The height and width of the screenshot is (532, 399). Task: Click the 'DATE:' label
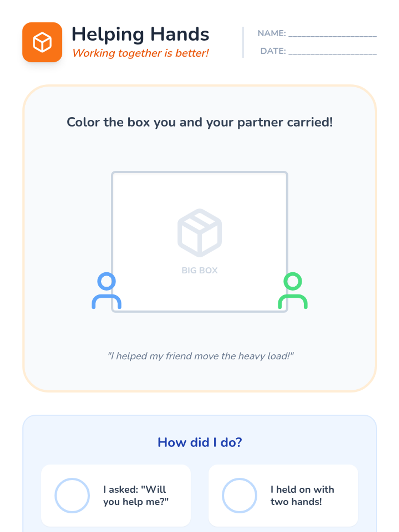point(273,51)
